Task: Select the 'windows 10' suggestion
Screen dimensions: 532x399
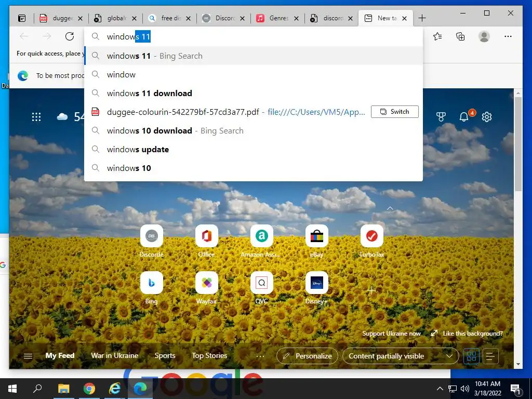Action: (x=254, y=168)
